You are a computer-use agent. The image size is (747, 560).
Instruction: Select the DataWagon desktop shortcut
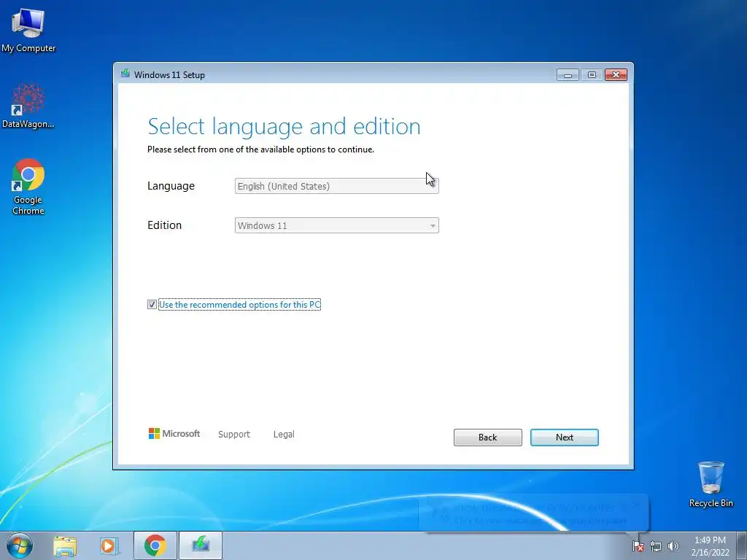tap(28, 106)
